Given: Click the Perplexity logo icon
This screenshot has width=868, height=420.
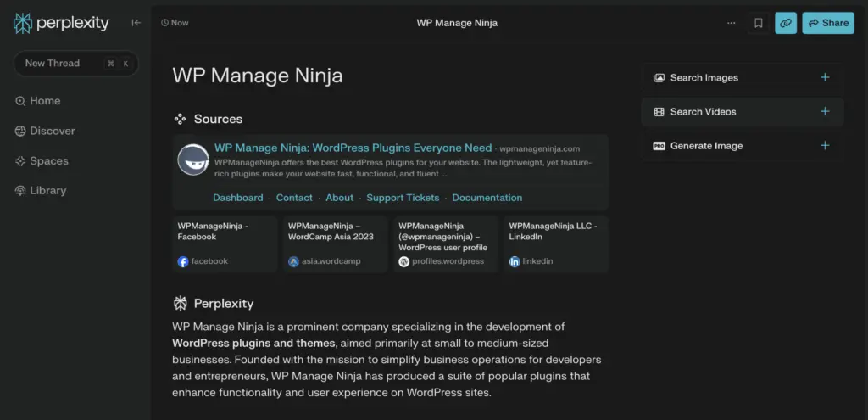Looking at the screenshot, I should tap(23, 23).
